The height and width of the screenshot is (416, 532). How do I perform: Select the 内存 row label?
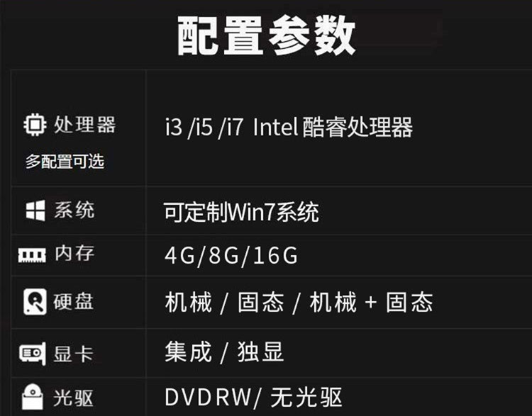(74, 253)
